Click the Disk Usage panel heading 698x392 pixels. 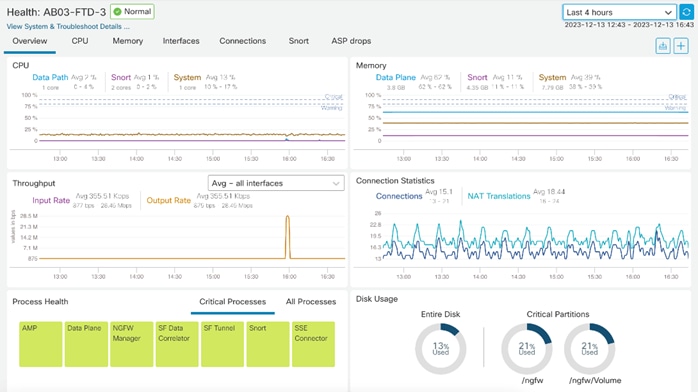click(377, 299)
